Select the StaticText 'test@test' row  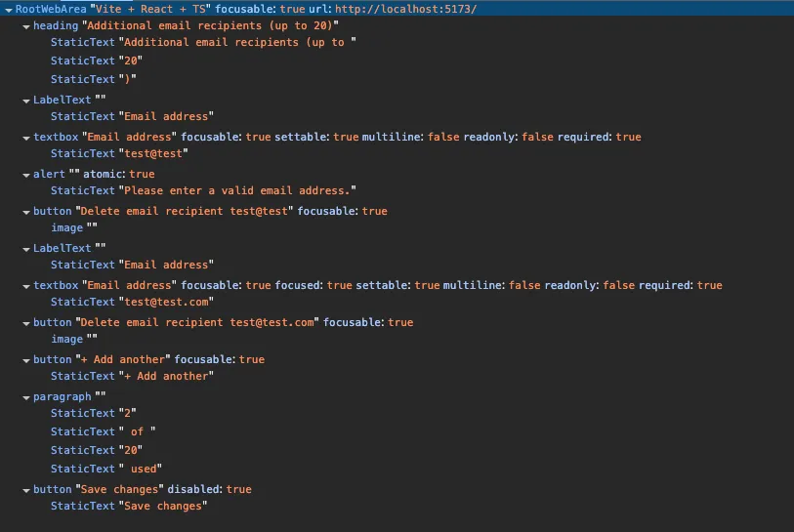397,154
